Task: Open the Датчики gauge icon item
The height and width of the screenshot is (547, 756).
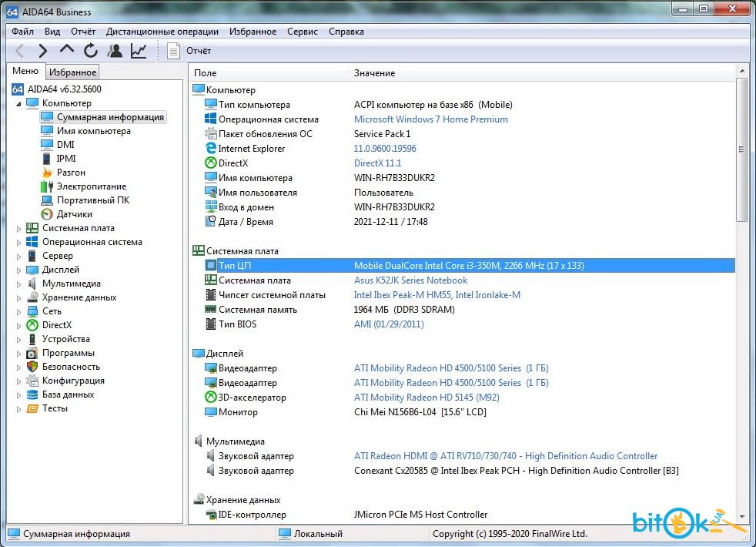Action: [x=47, y=214]
